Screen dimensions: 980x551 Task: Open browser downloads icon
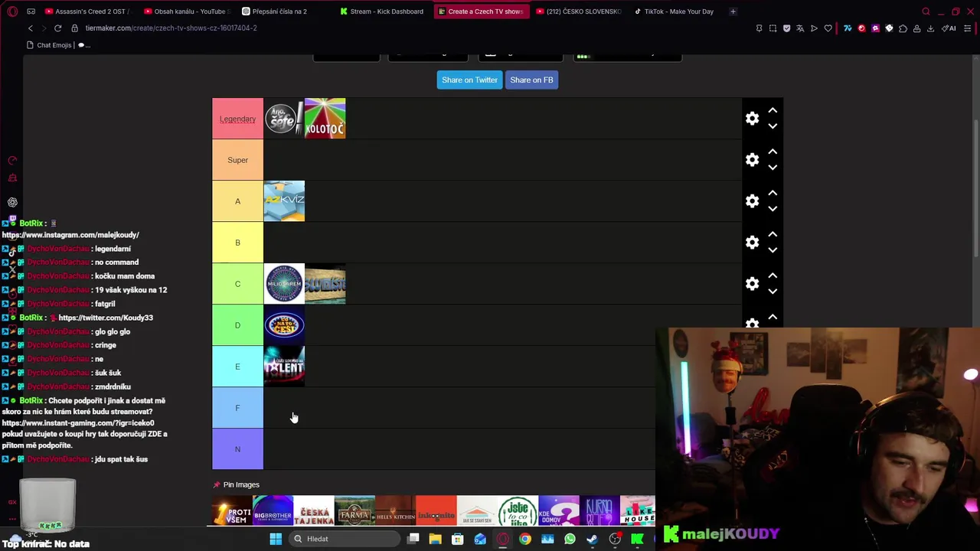click(x=930, y=28)
